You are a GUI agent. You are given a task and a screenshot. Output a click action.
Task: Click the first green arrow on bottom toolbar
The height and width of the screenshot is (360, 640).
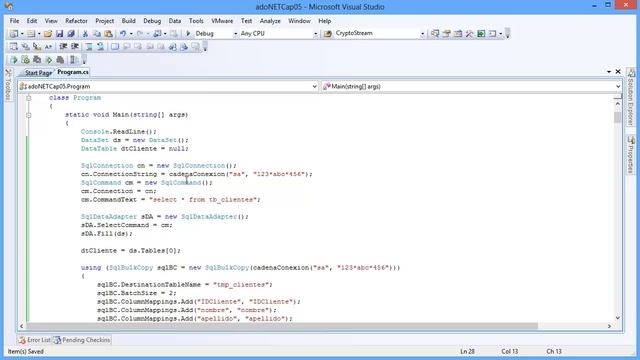click(13, 60)
